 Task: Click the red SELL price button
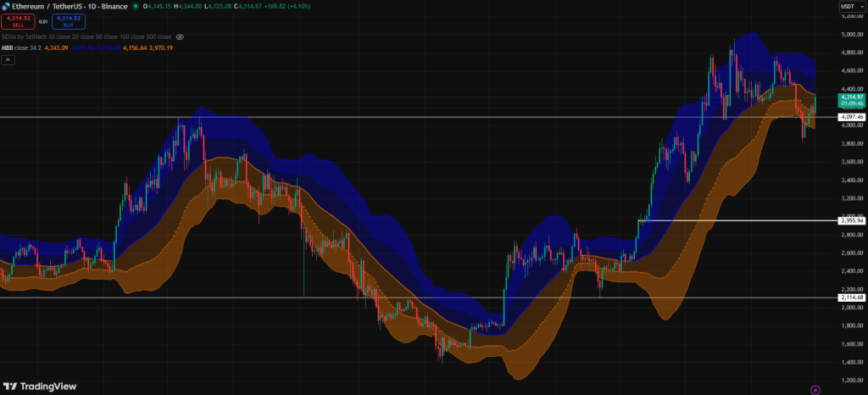pos(17,20)
